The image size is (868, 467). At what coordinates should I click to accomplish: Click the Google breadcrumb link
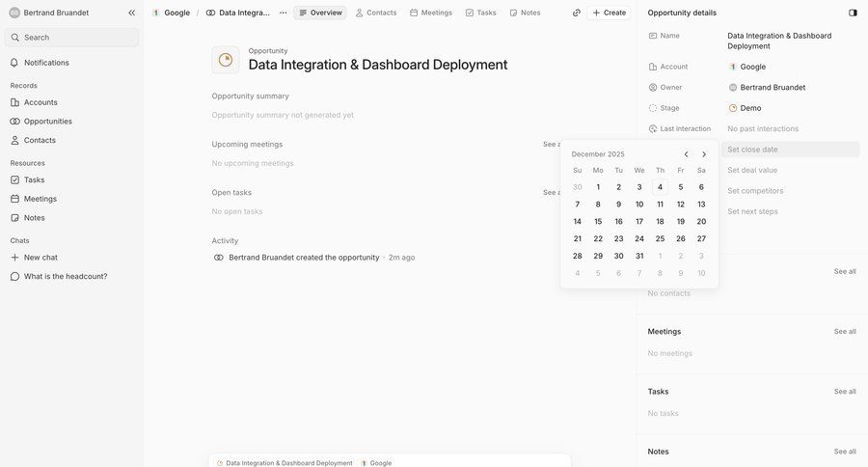[x=172, y=13]
